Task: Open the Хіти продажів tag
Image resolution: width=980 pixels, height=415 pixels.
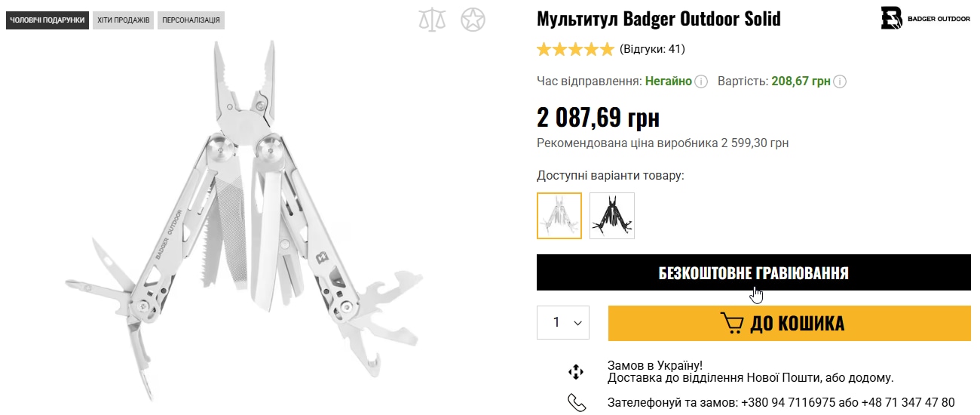Action: pyautogui.click(x=123, y=20)
